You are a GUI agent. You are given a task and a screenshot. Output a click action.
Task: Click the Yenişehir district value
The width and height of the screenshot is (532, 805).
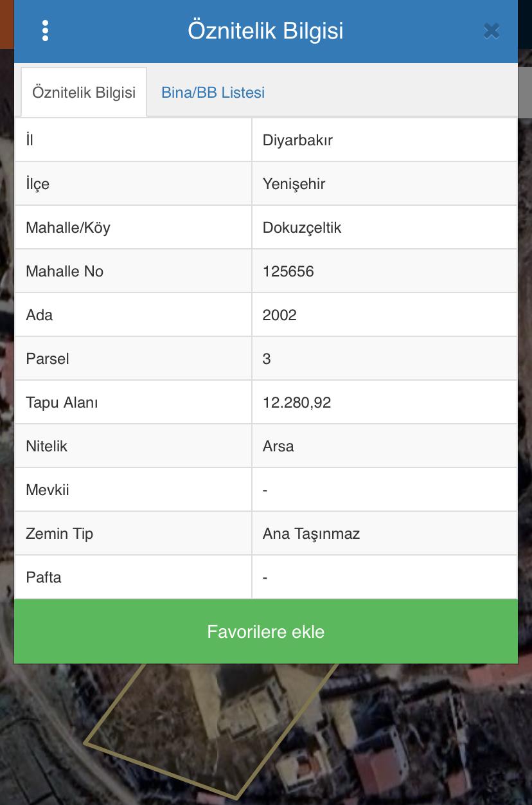pos(294,184)
